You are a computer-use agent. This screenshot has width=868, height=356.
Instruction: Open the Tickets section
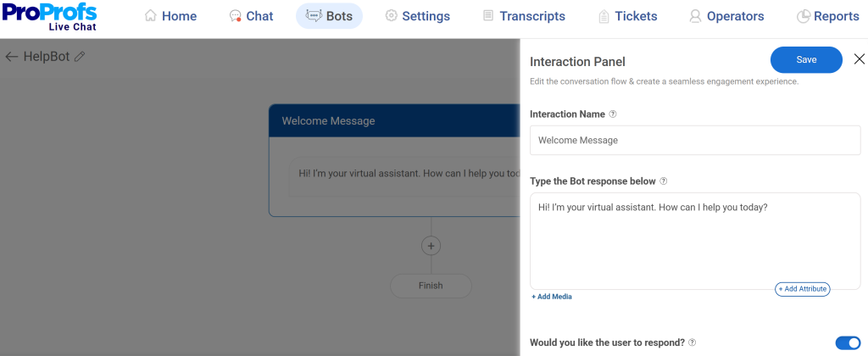(626, 16)
